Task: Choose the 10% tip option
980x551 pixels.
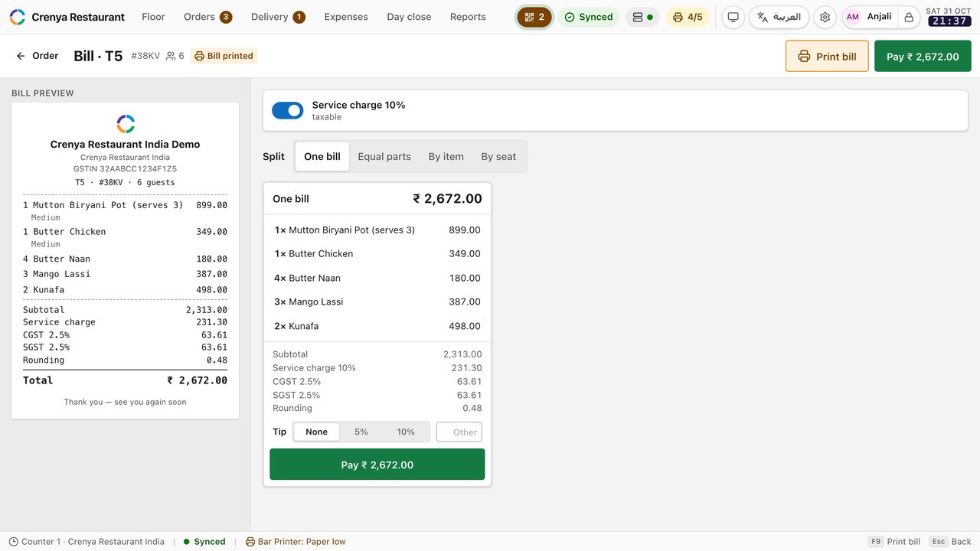Action: (406, 432)
